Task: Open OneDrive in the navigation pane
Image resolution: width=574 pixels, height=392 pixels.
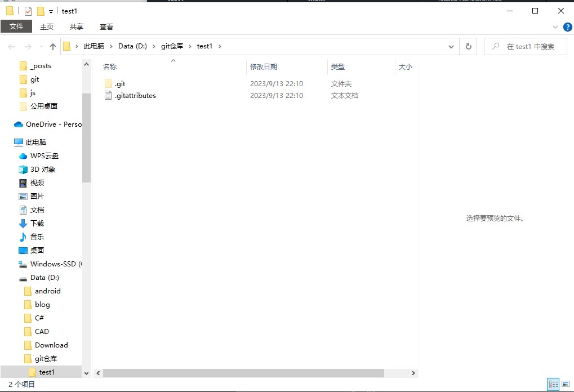Action: (53, 124)
